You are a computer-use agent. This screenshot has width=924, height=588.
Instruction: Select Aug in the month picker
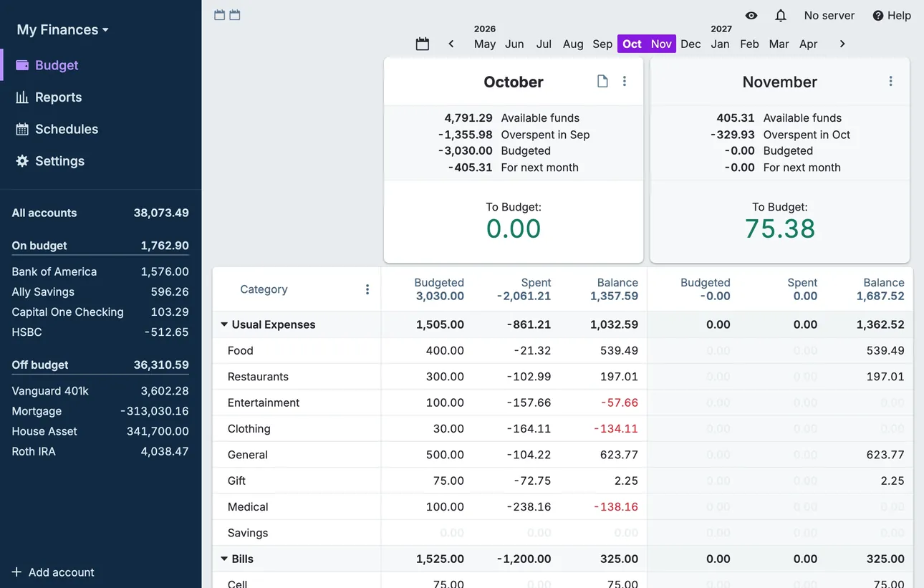click(573, 44)
